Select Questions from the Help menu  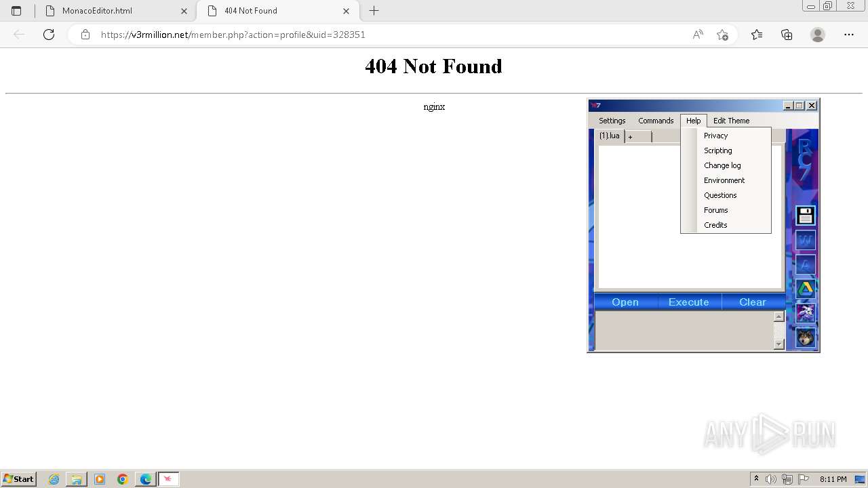point(726,195)
